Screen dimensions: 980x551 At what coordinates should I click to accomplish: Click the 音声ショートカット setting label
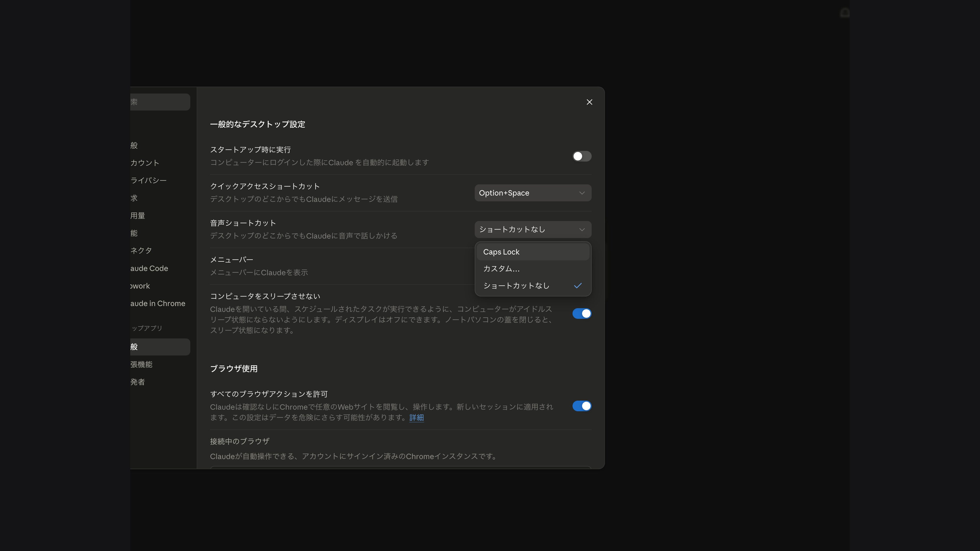[x=243, y=223]
